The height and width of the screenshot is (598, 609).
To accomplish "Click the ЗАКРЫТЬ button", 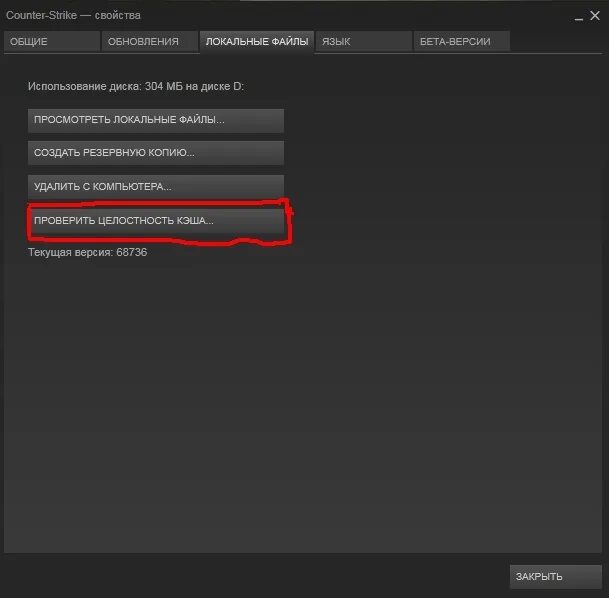I will [x=556, y=577].
